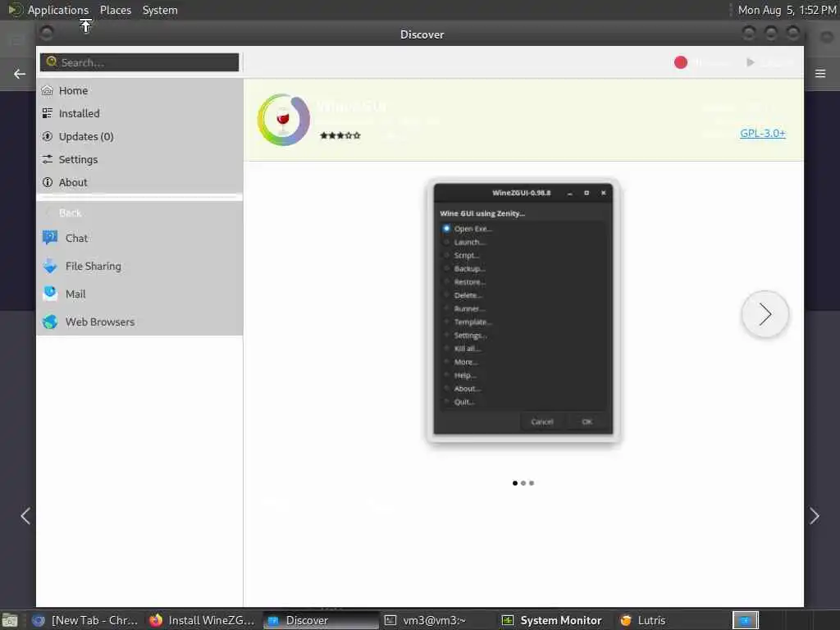The height and width of the screenshot is (630, 840).
Task: Open the WineZGUI screenshot thumbnail
Action: [523, 309]
